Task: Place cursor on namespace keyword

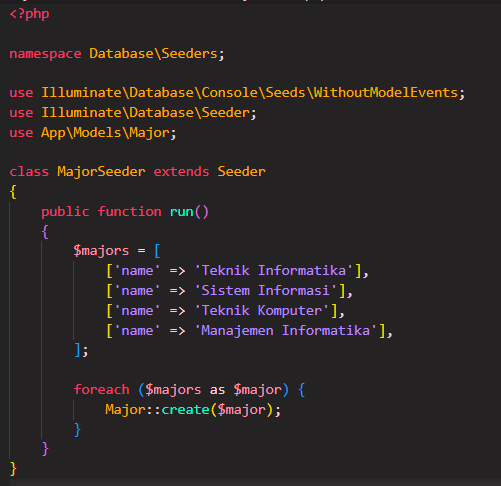Action: pyautogui.click(x=45, y=54)
